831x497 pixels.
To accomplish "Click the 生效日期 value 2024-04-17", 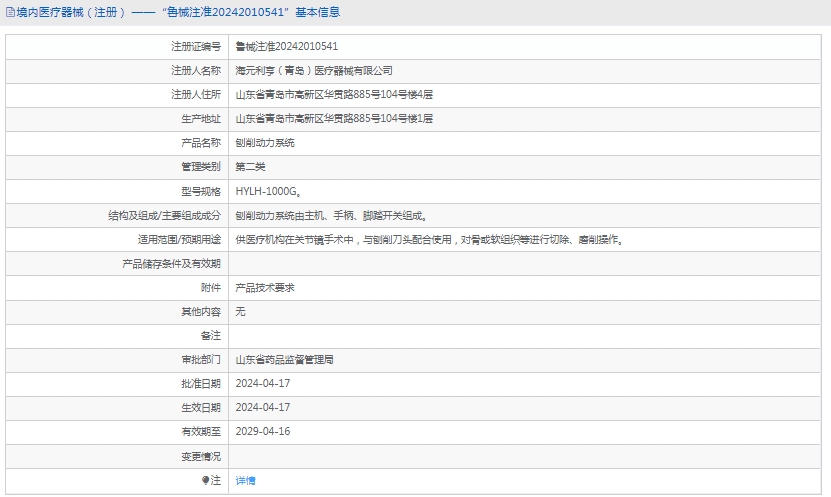I will click(262, 408).
